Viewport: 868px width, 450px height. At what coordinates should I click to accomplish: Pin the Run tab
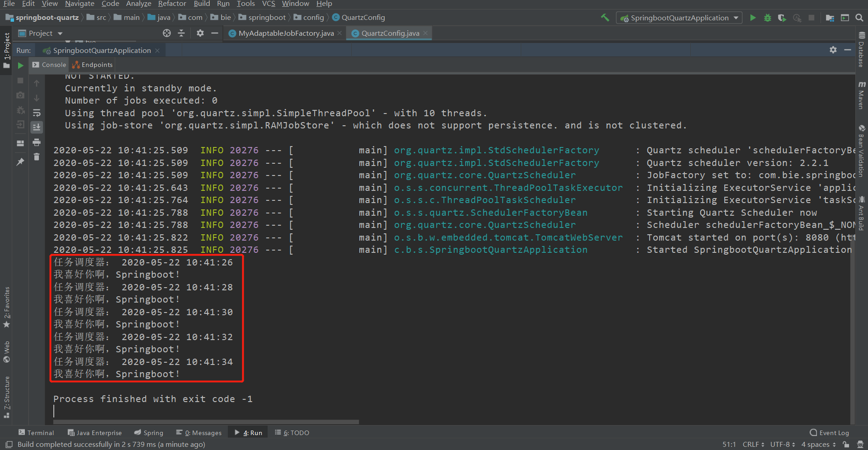tap(20, 161)
